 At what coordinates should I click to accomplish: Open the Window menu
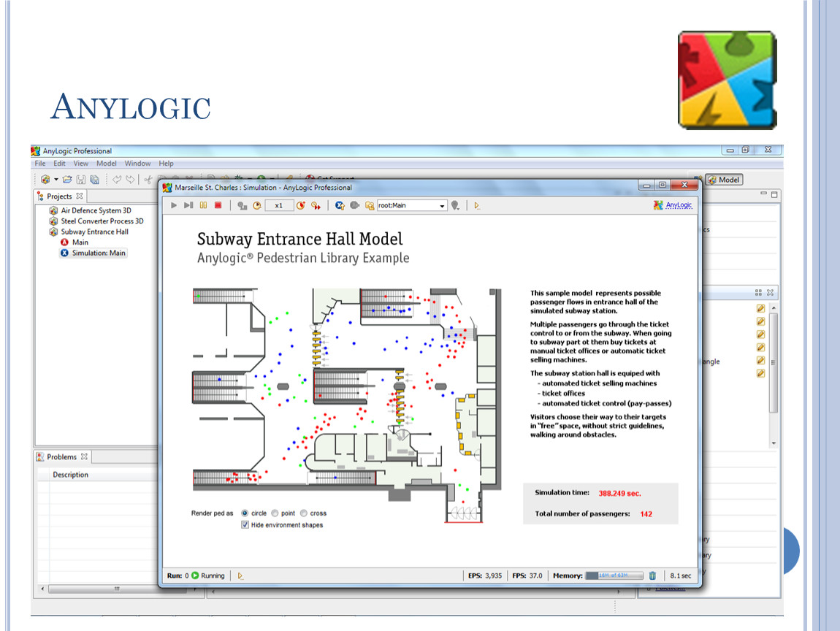point(137,164)
